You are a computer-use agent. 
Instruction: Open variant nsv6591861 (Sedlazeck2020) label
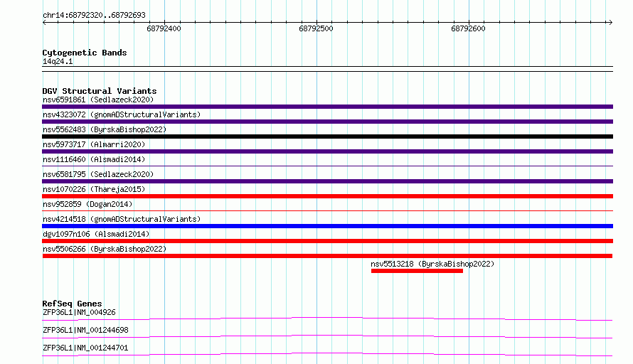98,100
